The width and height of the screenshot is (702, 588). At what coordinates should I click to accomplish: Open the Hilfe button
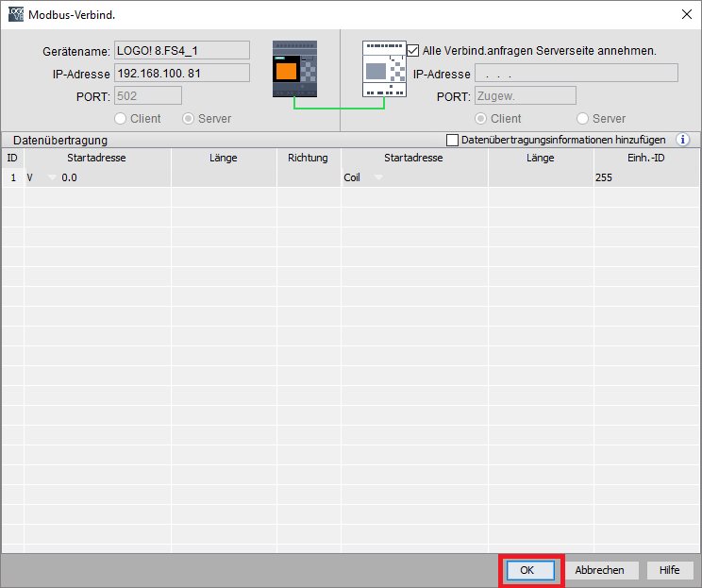coord(669,570)
